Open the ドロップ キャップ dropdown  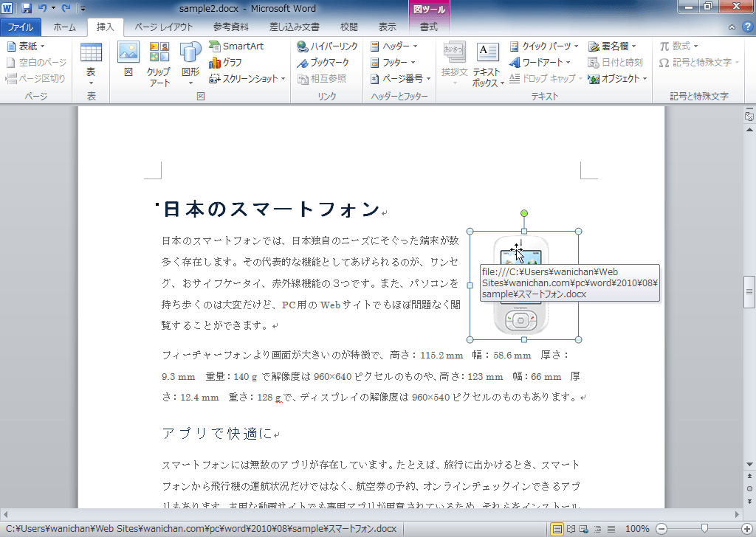[546, 78]
